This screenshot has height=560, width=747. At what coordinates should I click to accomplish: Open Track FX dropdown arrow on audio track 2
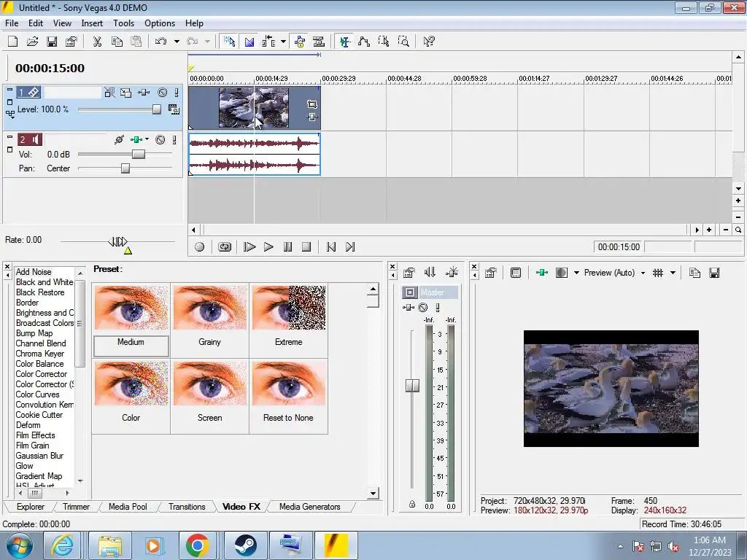[x=147, y=139]
